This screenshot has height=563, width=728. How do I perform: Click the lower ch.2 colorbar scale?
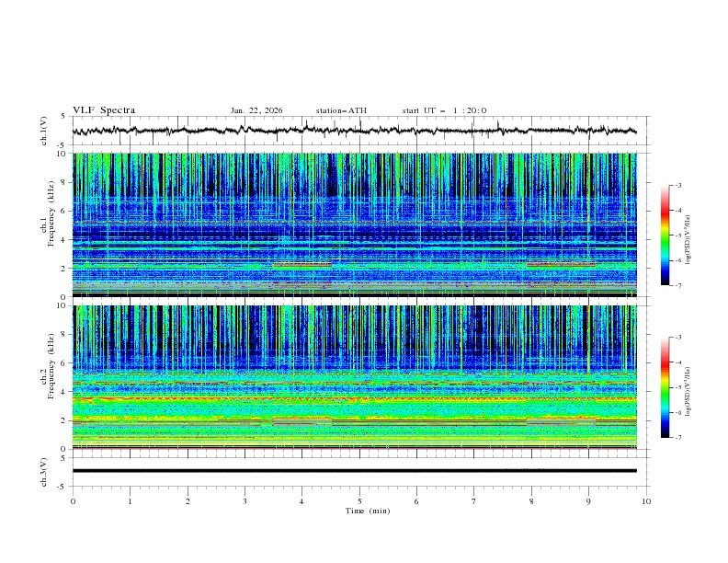pyautogui.click(x=665, y=387)
